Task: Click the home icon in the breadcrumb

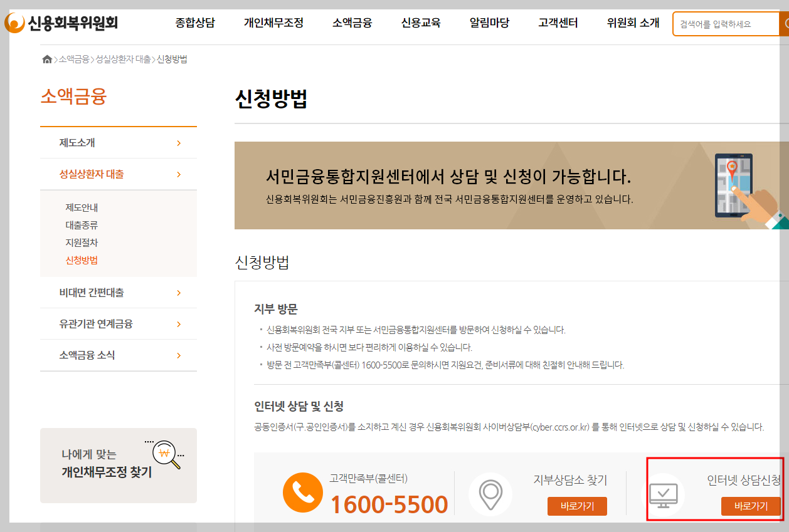Action: tap(47, 58)
